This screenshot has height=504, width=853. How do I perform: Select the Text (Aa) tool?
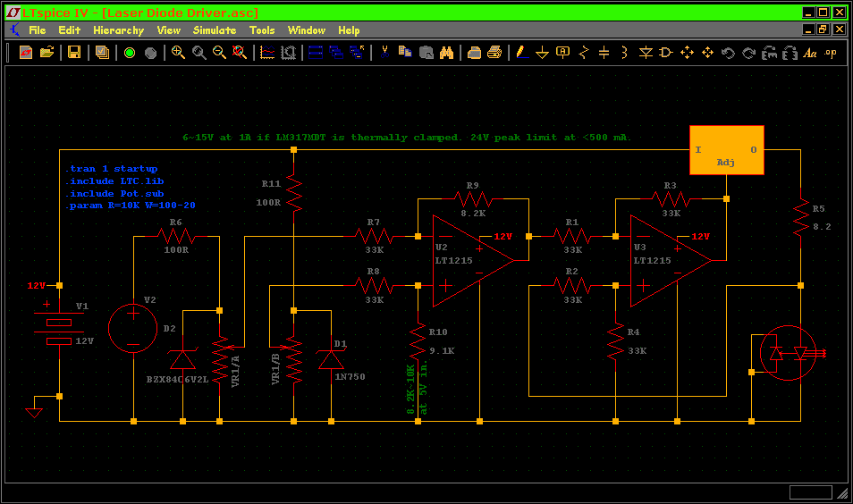[x=810, y=53]
